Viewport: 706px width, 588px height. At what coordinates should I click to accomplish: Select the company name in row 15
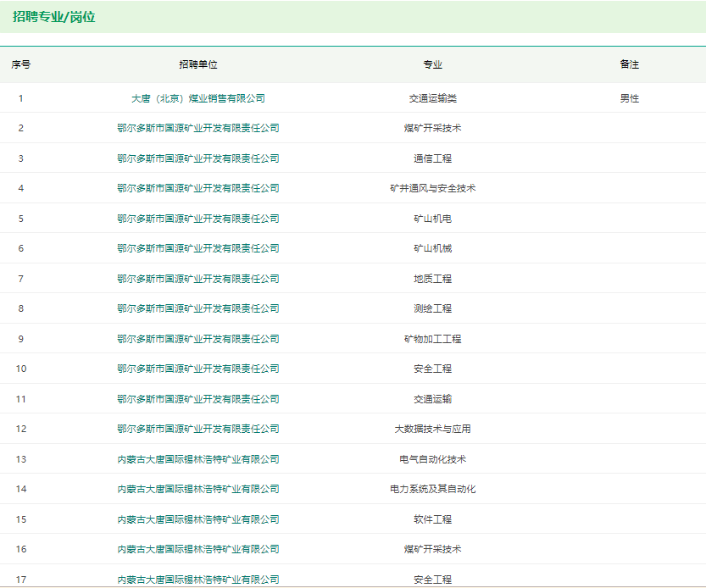pyautogui.click(x=198, y=519)
